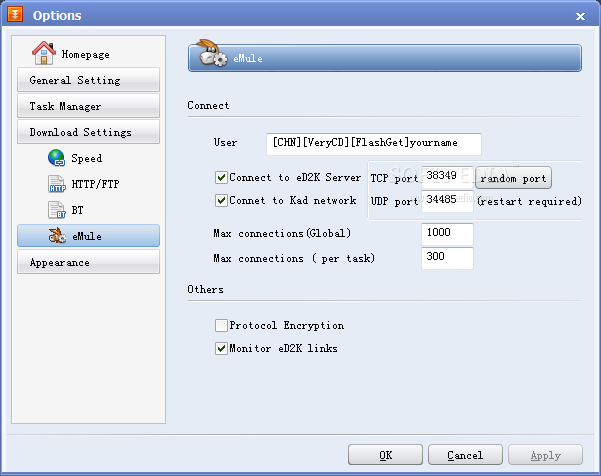Expand the General Setting section
This screenshot has width=601, height=476.
click(x=89, y=80)
